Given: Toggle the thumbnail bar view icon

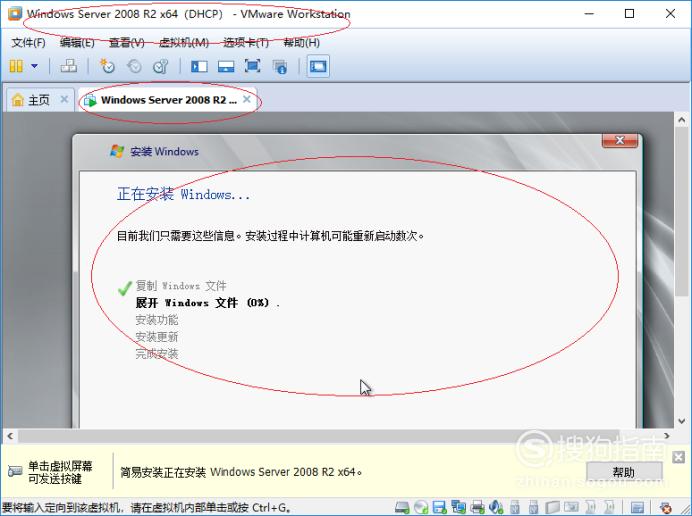Looking at the screenshot, I should pyautogui.click(x=226, y=67).
